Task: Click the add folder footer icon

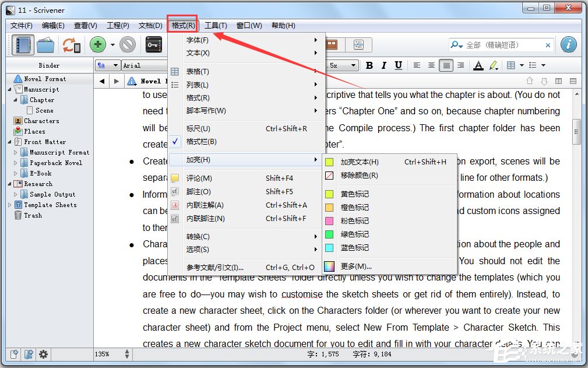Action: coord(29,354)
